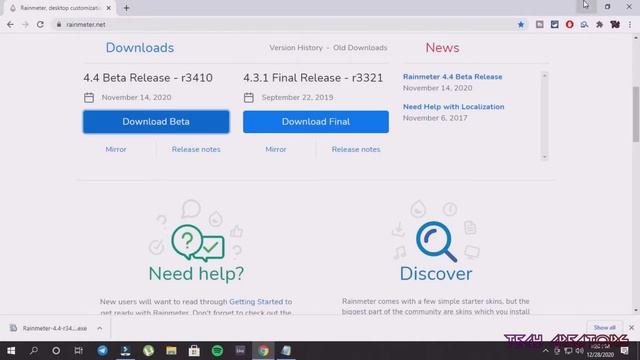Close the Rainmeter browser tab
Image resolution: width=640 pixels, height=360 pixels.
point(109,8)
